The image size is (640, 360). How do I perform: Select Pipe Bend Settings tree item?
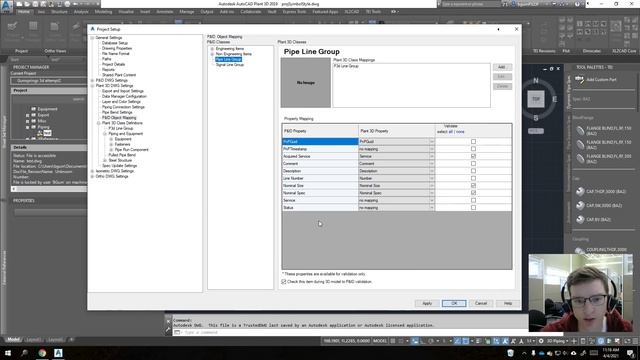point(117,112)
